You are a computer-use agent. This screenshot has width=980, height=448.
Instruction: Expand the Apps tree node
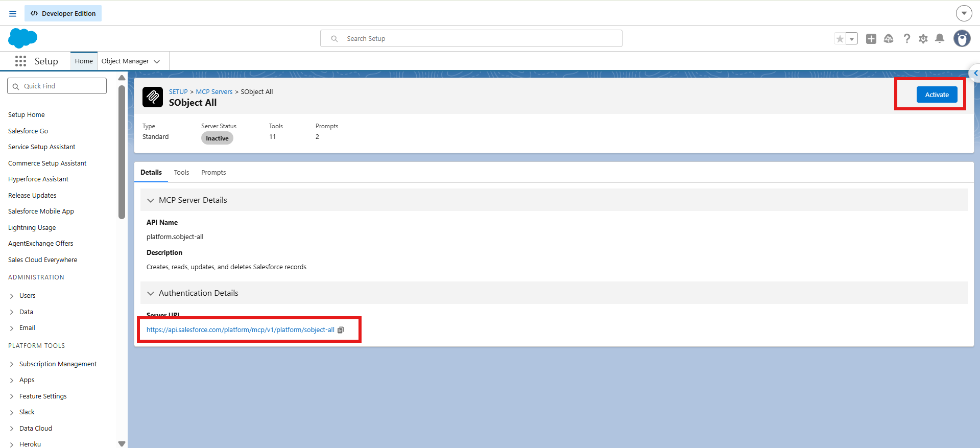click(12, 380)
